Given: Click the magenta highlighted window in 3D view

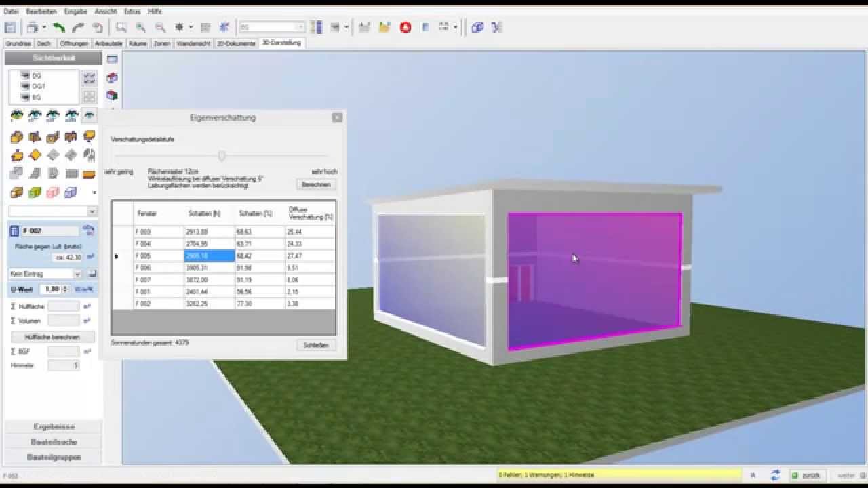Looking at the screenshot, I should 595,281.
